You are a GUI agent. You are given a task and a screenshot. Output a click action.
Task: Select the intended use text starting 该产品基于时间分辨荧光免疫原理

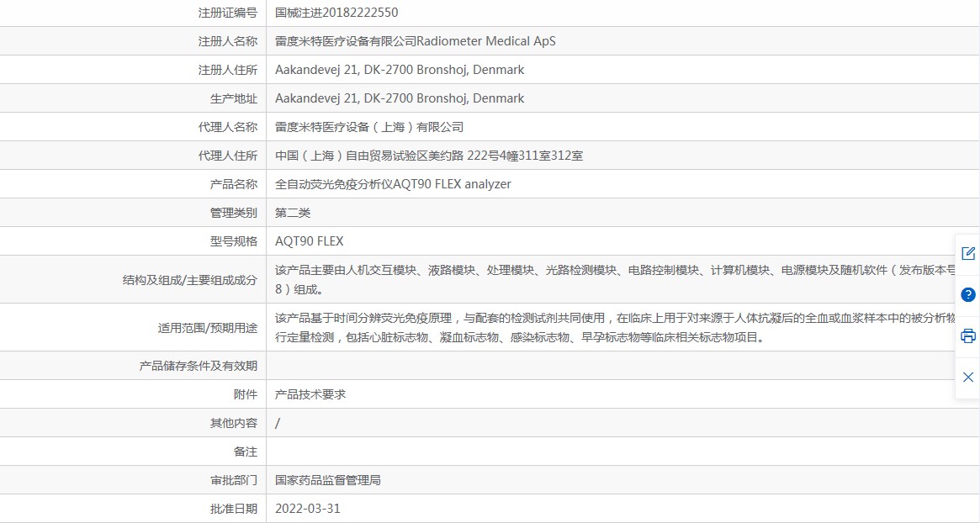(x=616, y=327)
